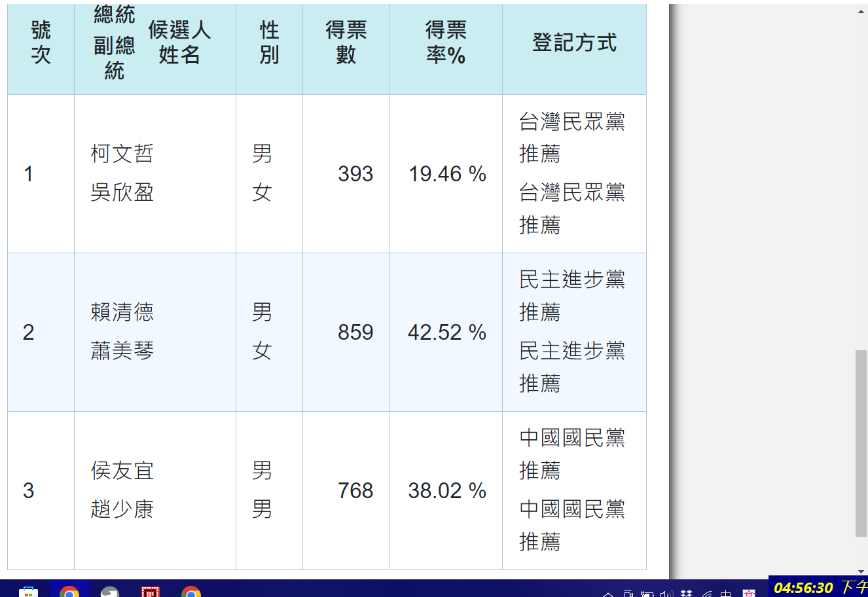The image size is (868, 597).
Task: Click first 中國國民黨 推薦 entry for 侯友宜
Action: [x=572, y=454]
